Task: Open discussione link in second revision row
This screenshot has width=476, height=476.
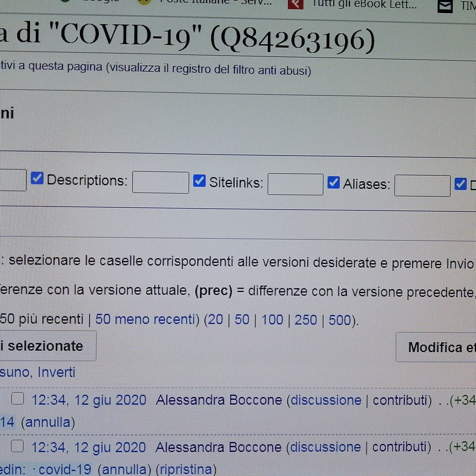Action: click(326, 447)
